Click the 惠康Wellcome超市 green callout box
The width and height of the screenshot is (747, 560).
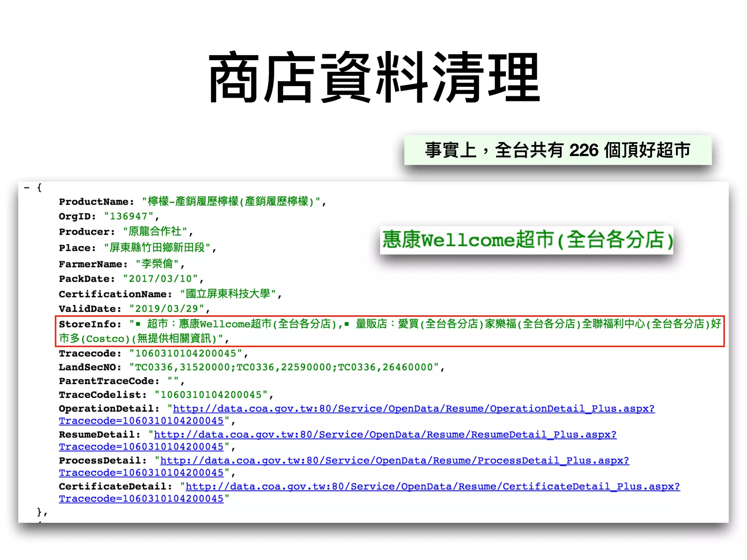(x=526, y=240)
